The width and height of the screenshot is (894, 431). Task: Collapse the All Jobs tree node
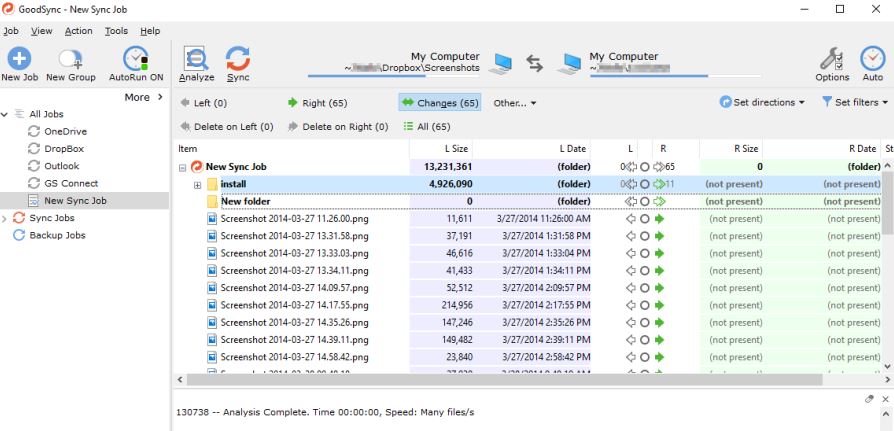tap(5, 115)
